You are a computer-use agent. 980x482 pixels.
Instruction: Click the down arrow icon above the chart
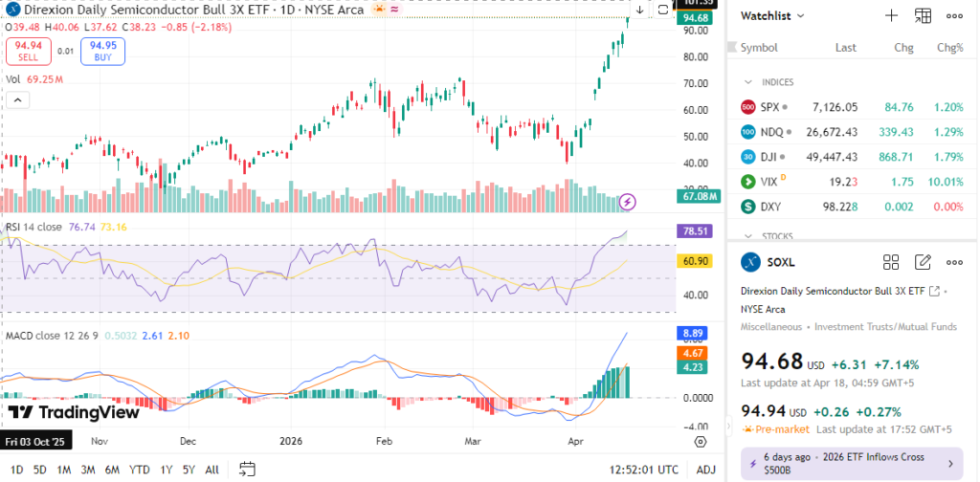point(640,10)
